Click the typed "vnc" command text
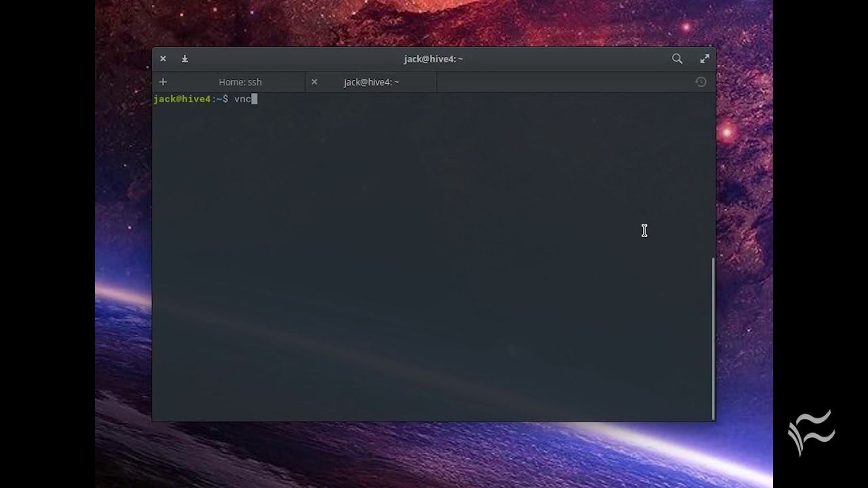868x488 pixels. tap(243, 99)
